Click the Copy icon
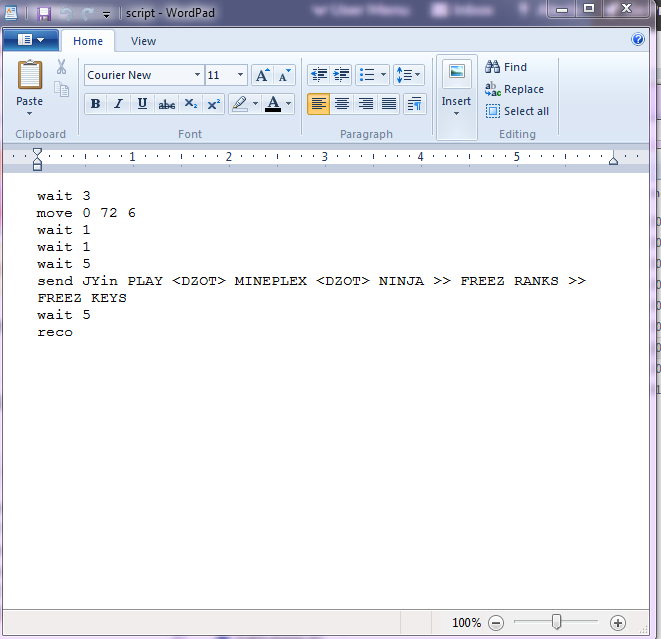 point(62,89)
